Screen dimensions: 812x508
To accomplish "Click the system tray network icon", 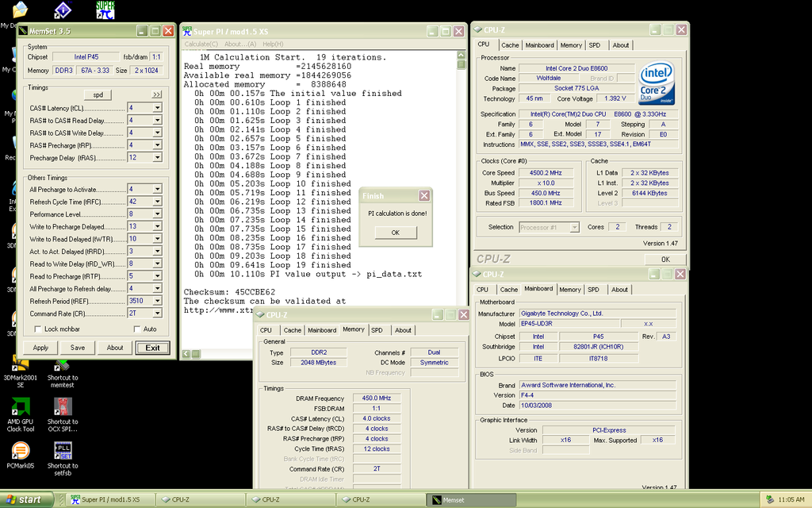I will point(770,500).
